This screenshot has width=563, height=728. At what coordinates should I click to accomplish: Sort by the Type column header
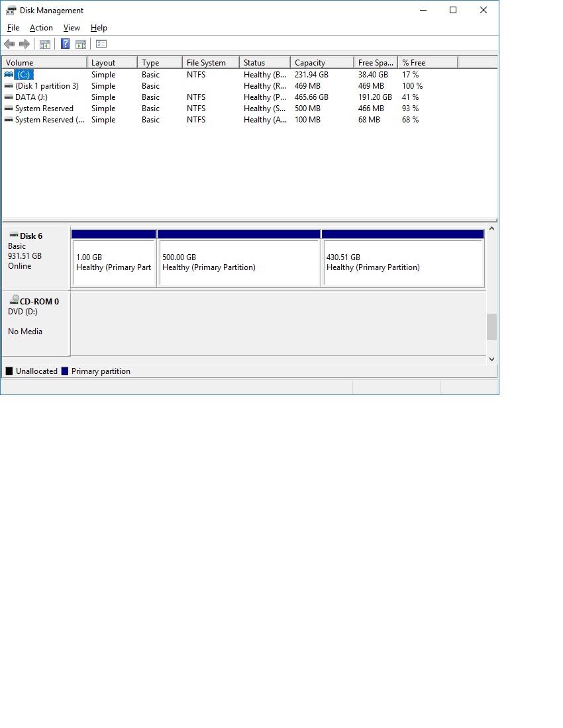[160, 63]
